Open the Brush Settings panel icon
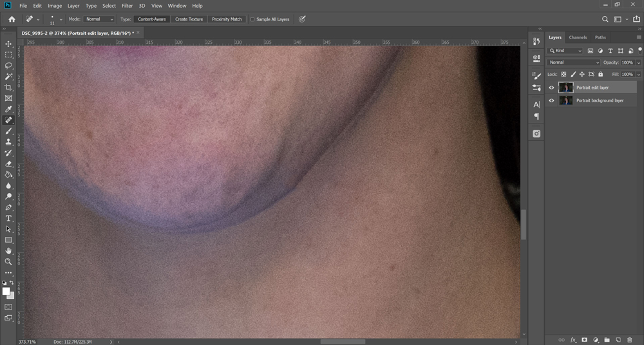This screenshot has width=644, height=345. (x=536, y=75)
